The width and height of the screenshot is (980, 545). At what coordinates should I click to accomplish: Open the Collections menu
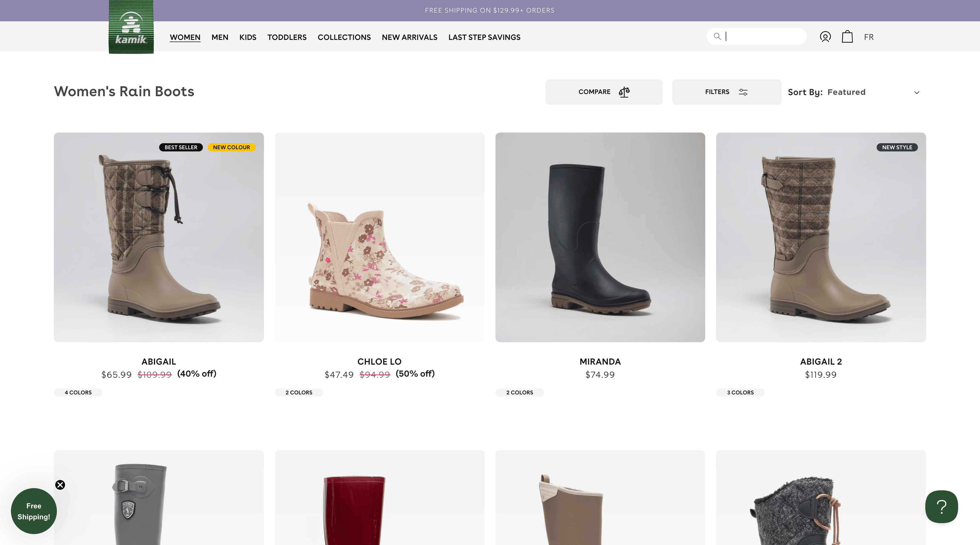click(x=344, y=37)
